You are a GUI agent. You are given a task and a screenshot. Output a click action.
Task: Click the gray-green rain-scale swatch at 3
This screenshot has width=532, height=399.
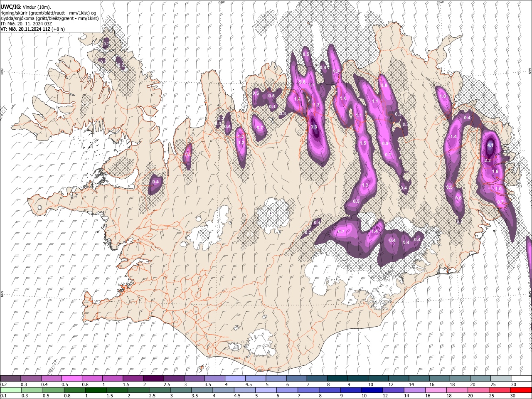click(181, 390)
